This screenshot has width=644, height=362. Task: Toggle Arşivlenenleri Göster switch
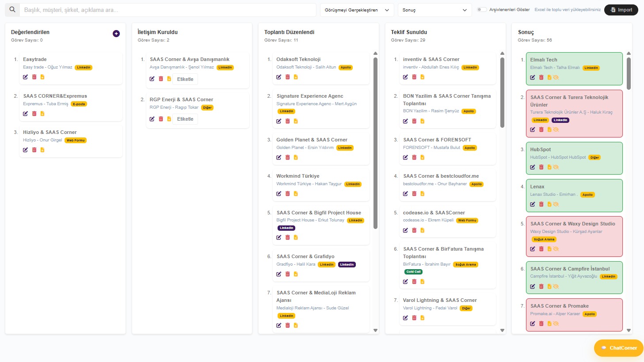482,10
